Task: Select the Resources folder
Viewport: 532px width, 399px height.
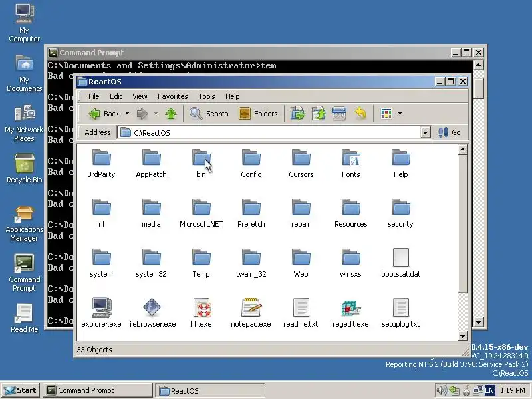Action: coord(351,213)
